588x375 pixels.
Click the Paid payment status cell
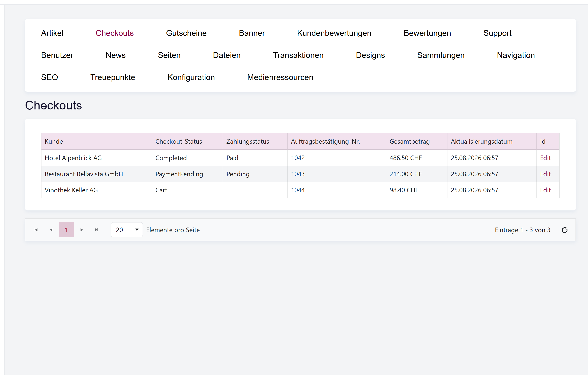(x=255, y=158)
